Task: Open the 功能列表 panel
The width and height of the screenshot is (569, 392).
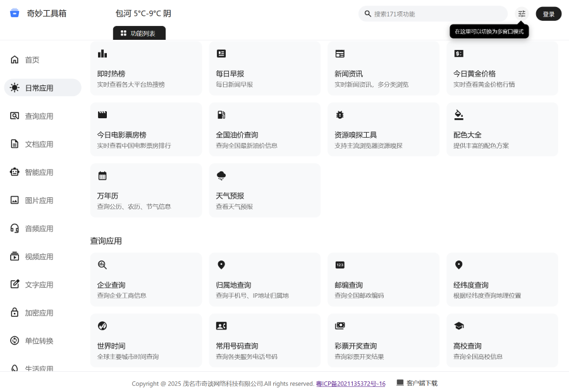Action: pos(139,33)
